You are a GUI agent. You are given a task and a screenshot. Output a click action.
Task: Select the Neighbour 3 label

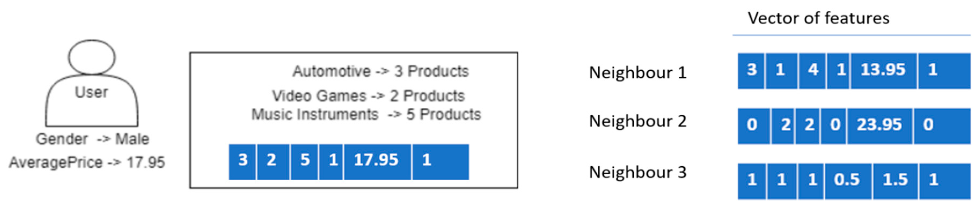638,172
